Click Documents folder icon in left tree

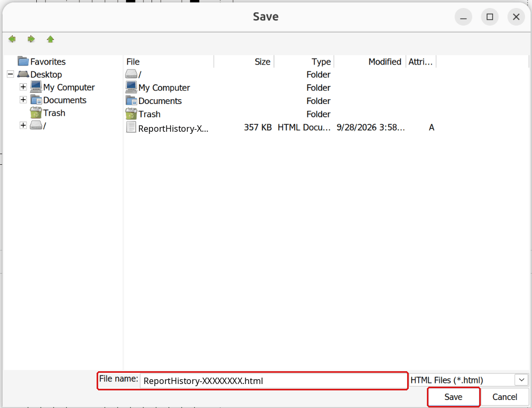click(x=36, y=100)
